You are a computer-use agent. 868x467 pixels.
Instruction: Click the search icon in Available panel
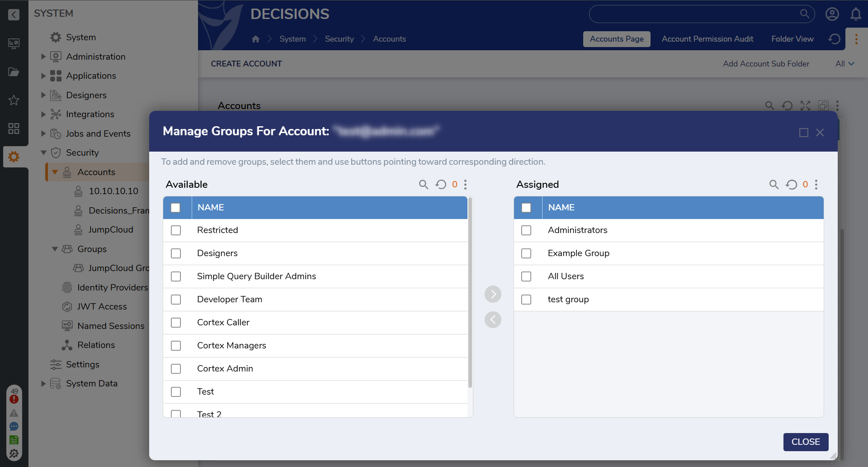pyautogui.click(x=423, y=185)
